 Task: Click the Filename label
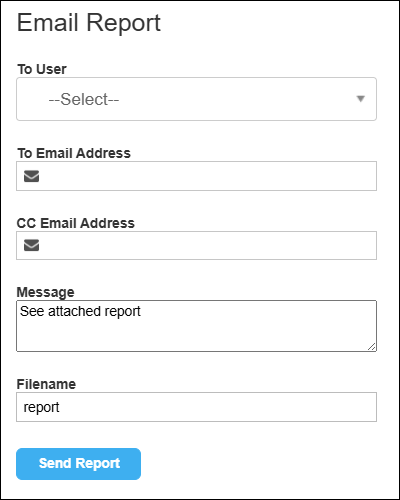pos(46,384)
